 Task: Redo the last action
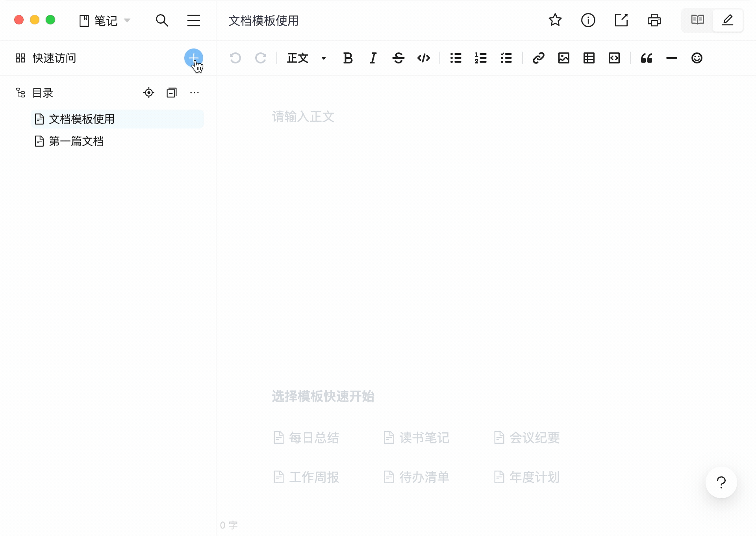tap(261, 58)
